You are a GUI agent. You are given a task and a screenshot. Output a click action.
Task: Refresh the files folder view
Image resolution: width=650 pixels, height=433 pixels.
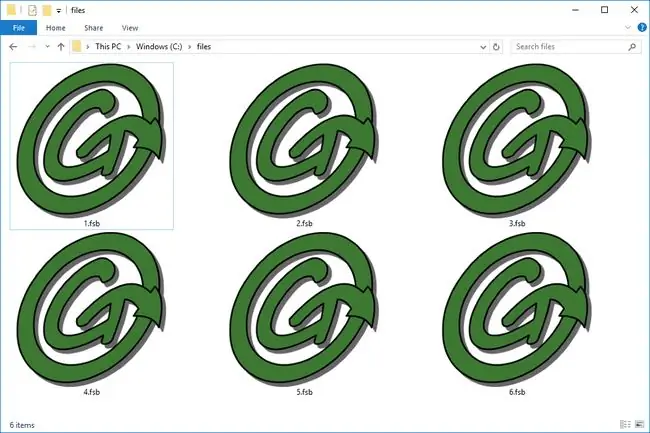pyautogui.click(x=496, y=47)
